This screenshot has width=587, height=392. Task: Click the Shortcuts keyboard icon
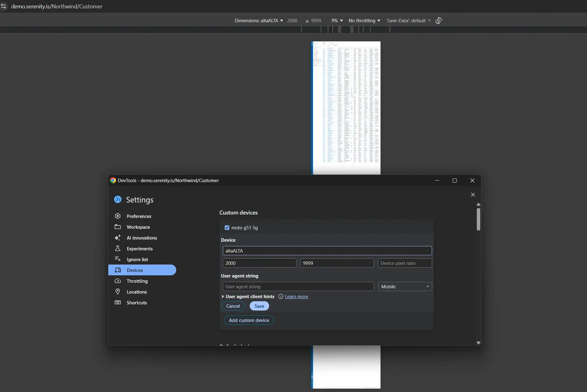click(118, 302)
